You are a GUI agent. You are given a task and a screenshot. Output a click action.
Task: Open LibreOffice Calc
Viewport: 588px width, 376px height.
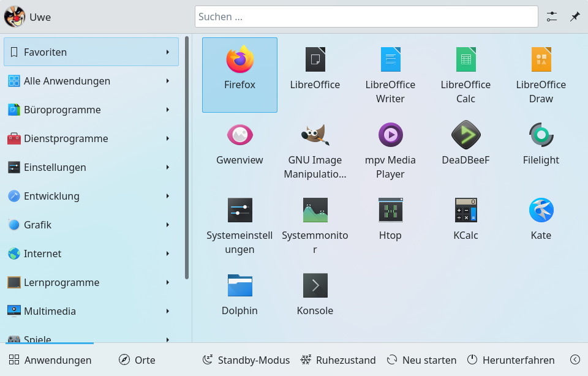466,75
